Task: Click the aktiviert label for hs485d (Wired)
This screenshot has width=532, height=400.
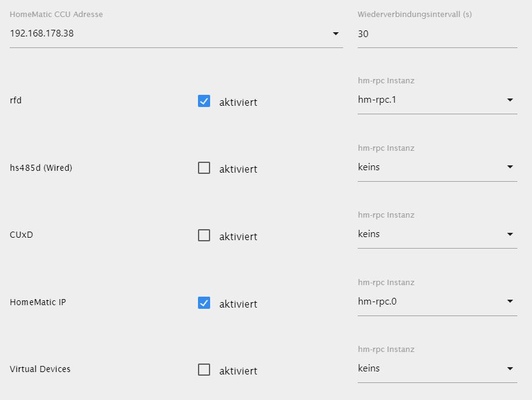Action: 238,169
